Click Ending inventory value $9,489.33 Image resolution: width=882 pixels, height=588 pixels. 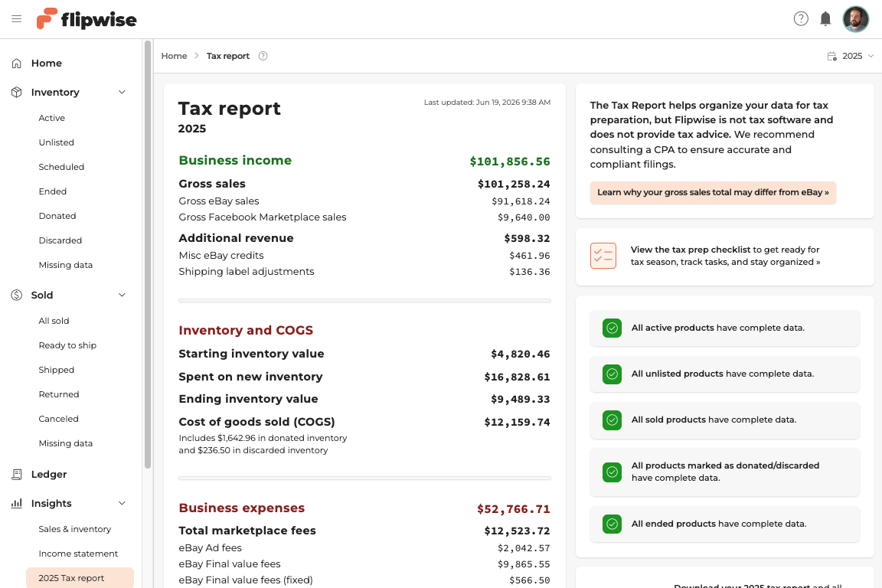pyautogui.click(x=521, y=400)
